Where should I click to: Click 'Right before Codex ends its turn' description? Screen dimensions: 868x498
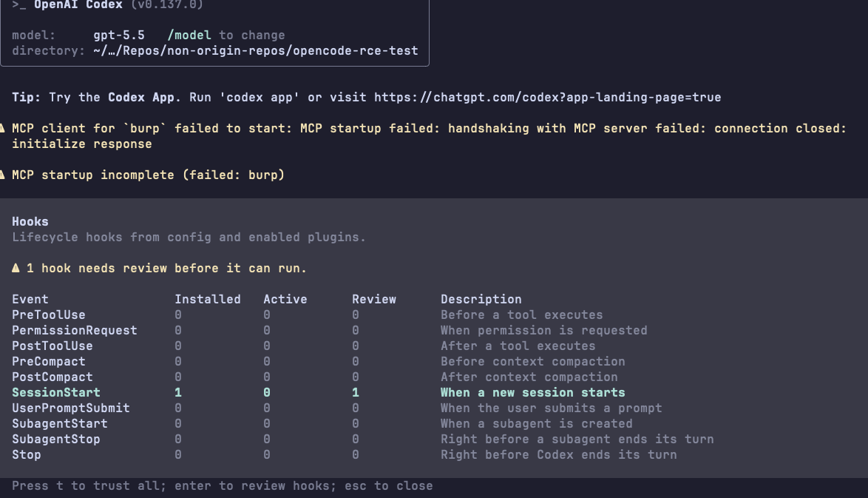pos(558,454)
